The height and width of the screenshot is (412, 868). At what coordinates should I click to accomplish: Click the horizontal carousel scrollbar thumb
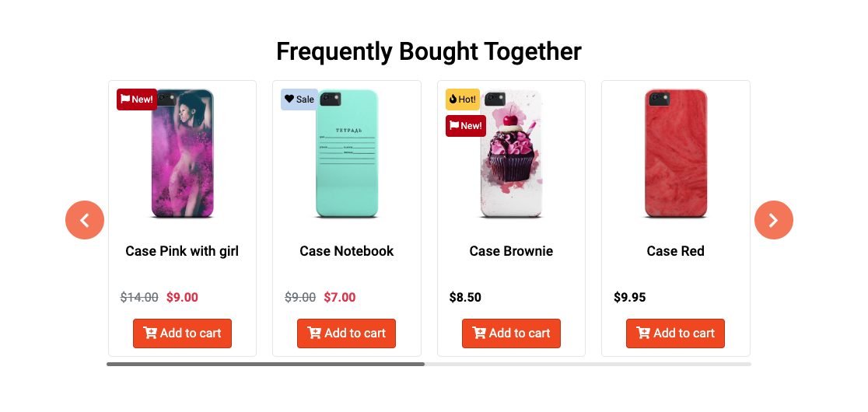coord(266,364)
